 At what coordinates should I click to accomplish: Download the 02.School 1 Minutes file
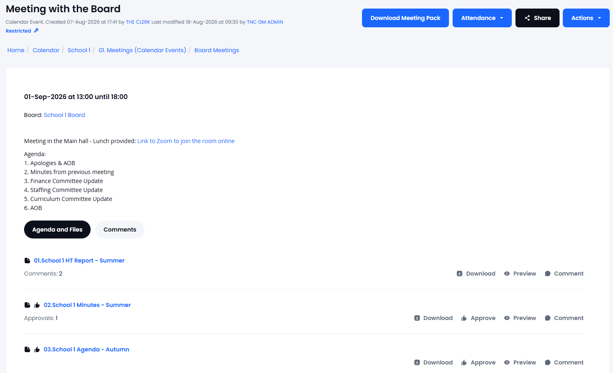tap(433, 318)
